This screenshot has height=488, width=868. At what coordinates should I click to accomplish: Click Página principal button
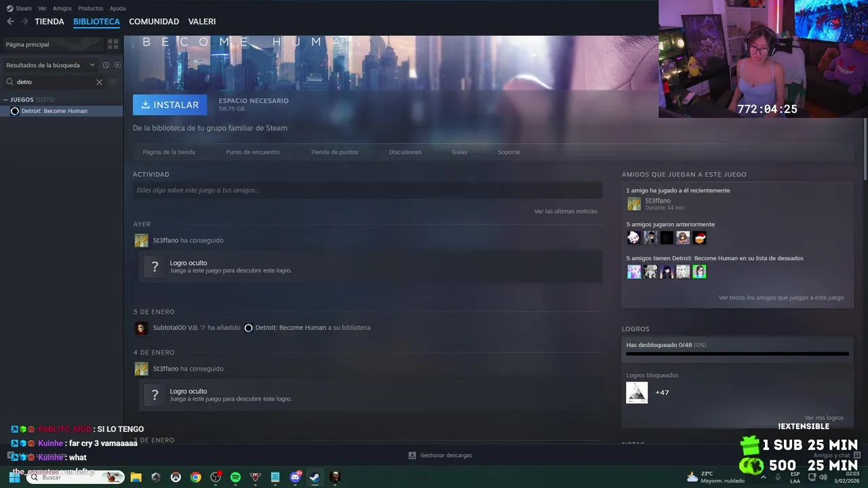(53, 44)
